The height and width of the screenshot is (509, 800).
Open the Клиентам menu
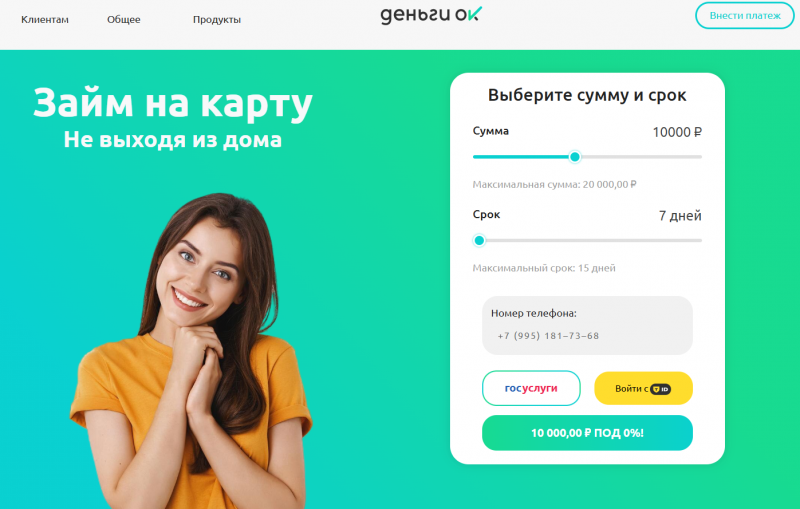point(44,19)
